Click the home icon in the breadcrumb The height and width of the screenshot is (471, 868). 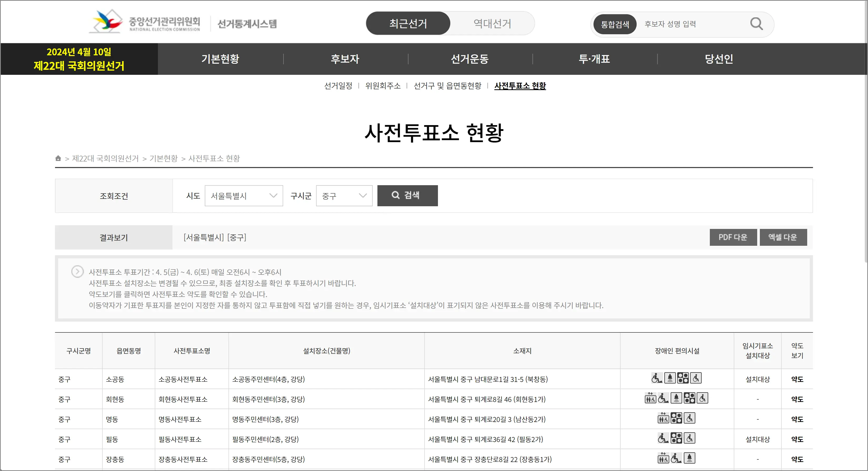[58, 158]
